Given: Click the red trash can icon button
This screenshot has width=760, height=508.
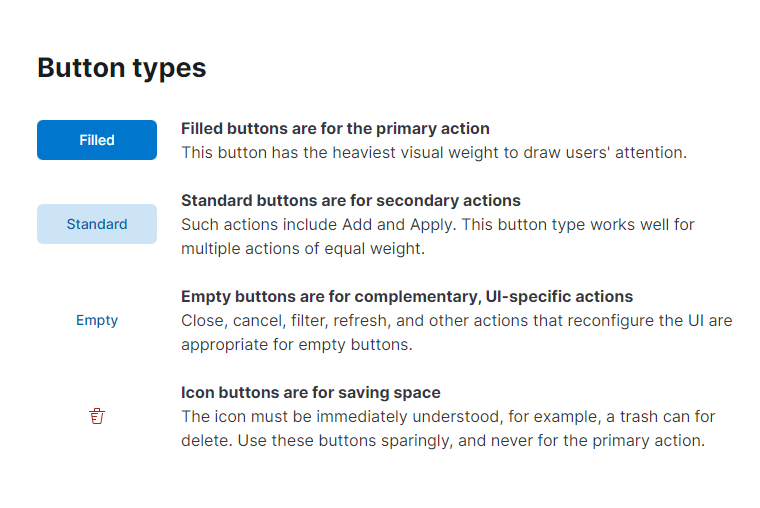Looking at the screenshot, I should (x=97, y=416).
